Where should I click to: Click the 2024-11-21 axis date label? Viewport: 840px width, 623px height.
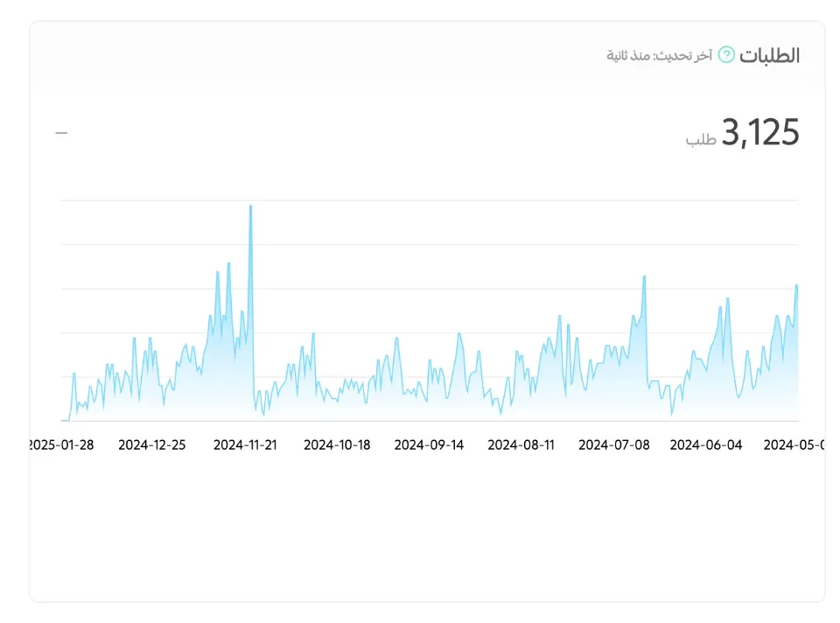pyautogui.click(x=245, y=444)
